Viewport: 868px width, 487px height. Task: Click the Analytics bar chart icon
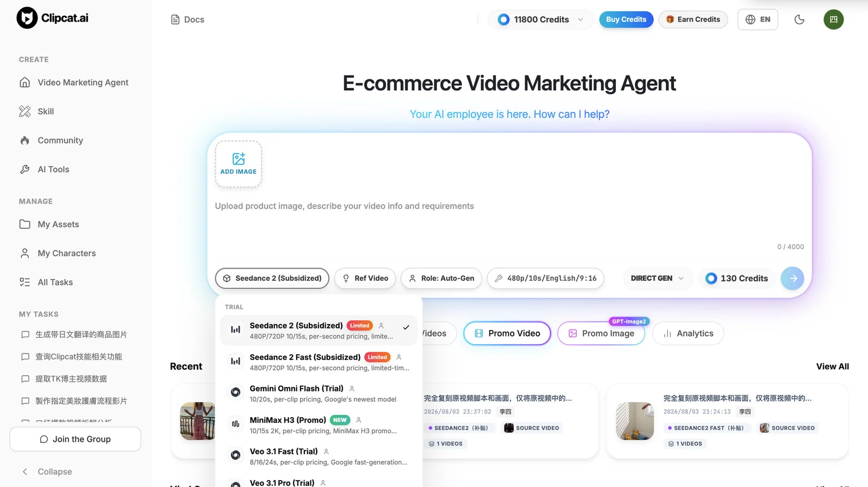(x=667, y=333)
